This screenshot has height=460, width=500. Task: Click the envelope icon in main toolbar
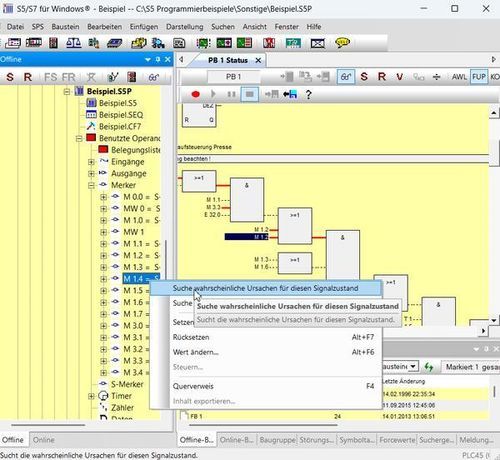318,43
